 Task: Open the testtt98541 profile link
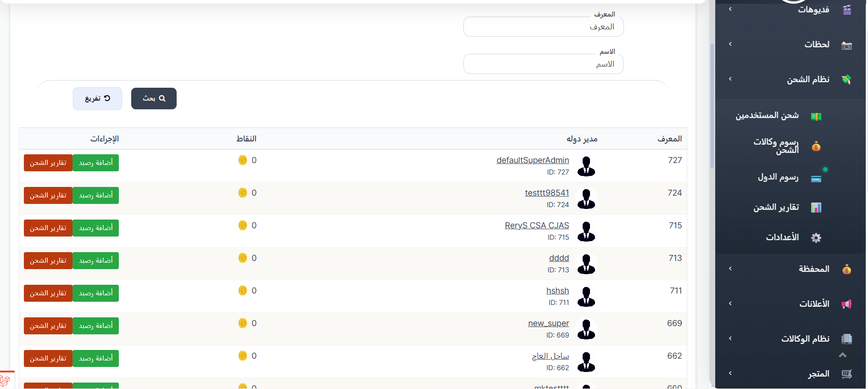coord(547,193)
